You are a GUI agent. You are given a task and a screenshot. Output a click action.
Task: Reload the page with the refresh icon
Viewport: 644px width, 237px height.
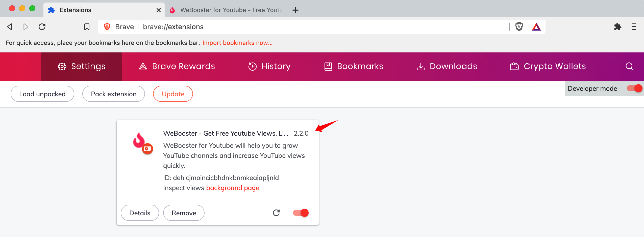point(42,27)
